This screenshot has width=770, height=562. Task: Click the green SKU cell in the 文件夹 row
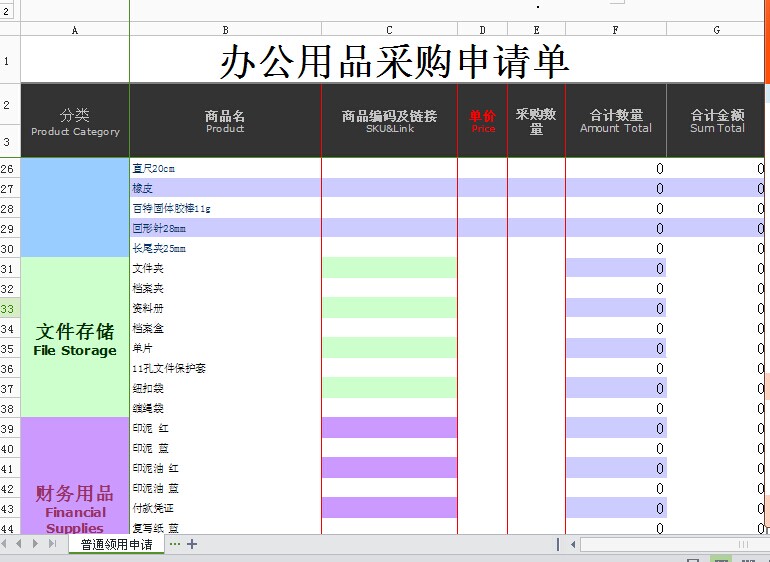pos(389,268)
